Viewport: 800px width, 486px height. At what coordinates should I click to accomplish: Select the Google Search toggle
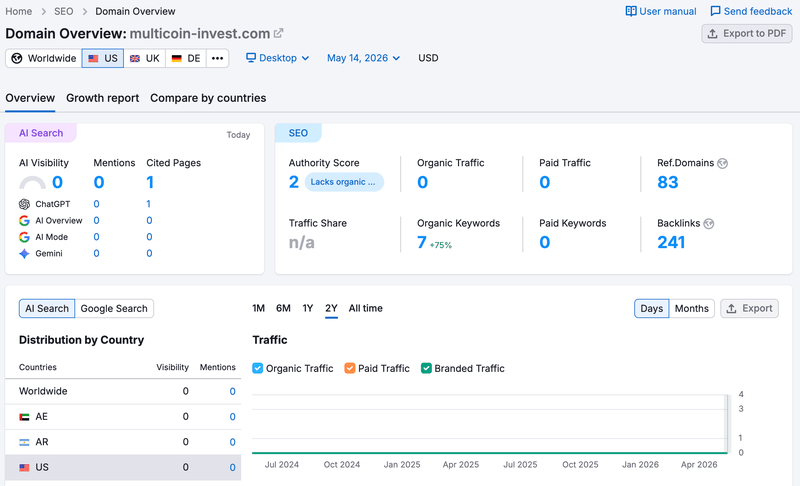coord(114,309)
